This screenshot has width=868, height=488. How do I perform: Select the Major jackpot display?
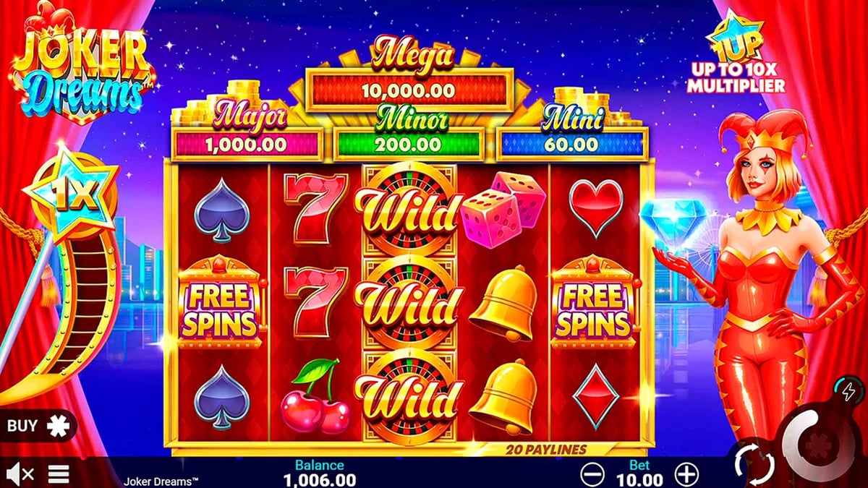[x=247, y=135]
